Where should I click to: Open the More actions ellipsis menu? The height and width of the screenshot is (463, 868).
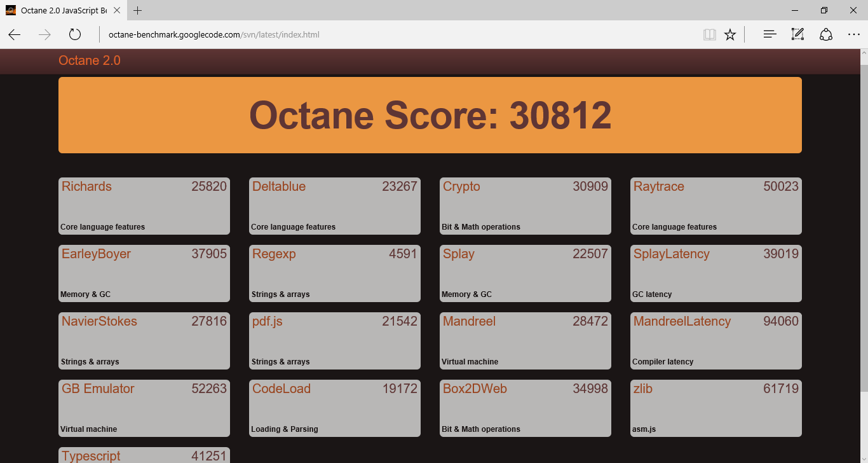pos(853,34)
